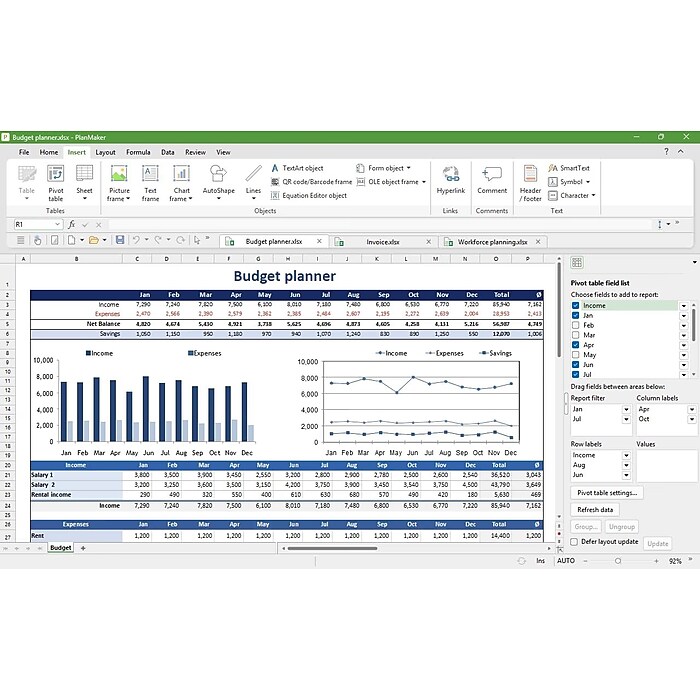Expand the Symbol dropdown arrow

pyautogui.click(x=588, y=182)
